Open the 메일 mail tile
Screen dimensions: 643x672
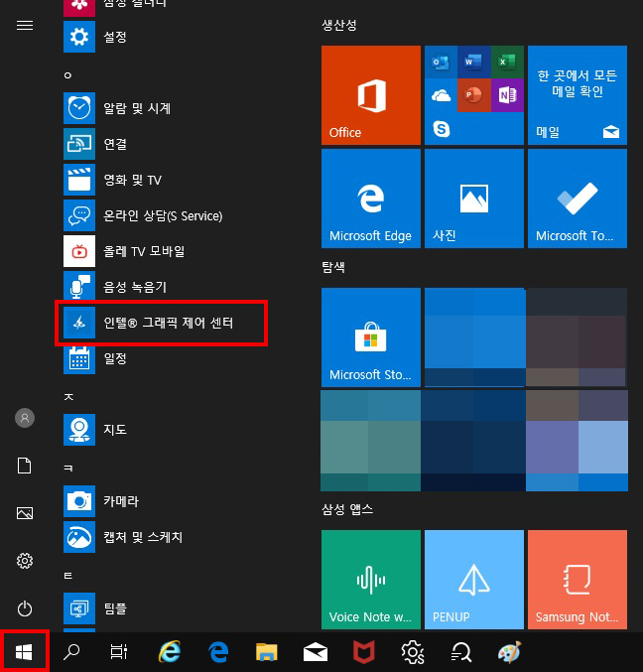578,95
